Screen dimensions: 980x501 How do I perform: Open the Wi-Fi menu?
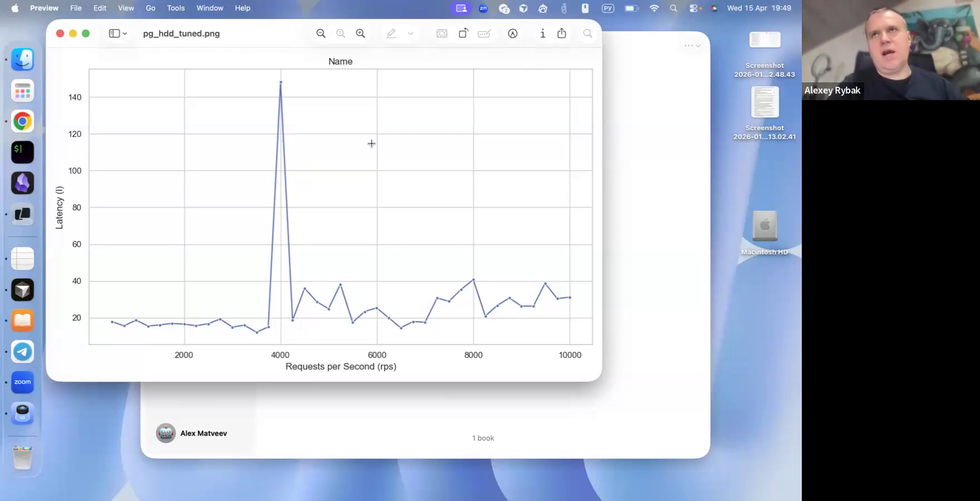pos(654,8)
